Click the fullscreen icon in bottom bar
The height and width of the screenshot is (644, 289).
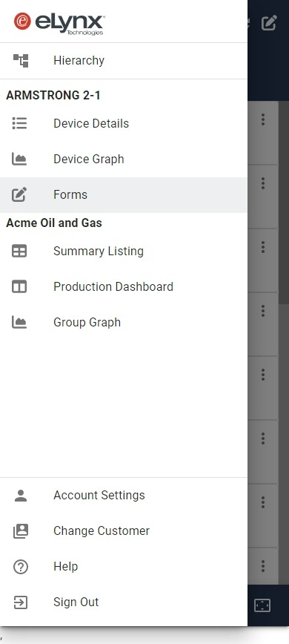pyautogui.click(x=262, y=605)
